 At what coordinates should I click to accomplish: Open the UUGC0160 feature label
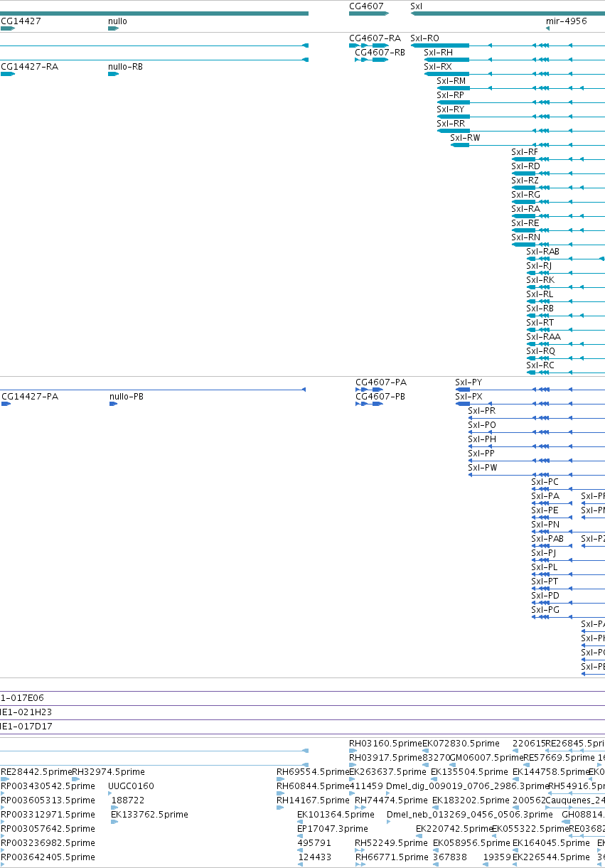(x=131, y=786)
